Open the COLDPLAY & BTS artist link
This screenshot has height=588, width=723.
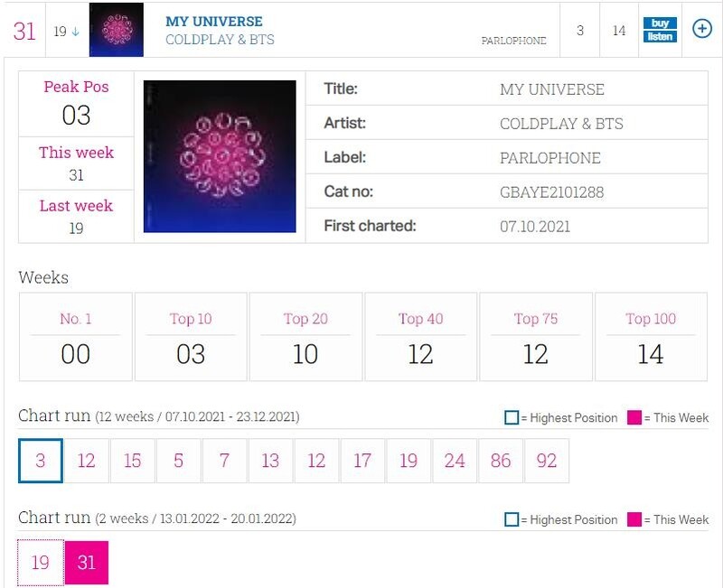tap(220, 40)
